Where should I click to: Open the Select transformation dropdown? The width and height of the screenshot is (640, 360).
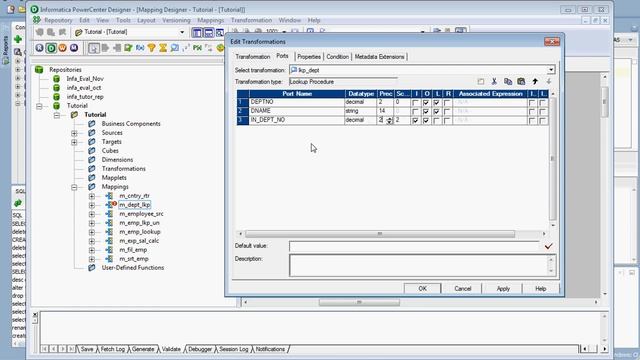(x=551, y=70)
